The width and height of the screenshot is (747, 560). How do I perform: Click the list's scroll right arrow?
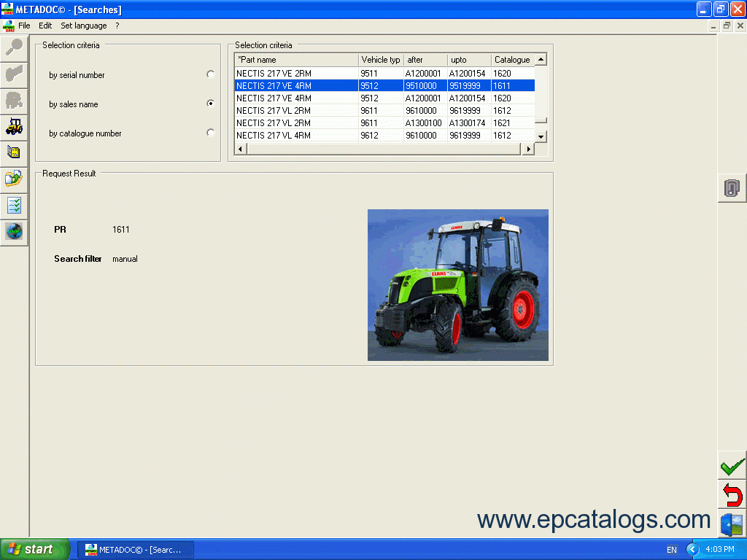[x=528, y=149]
